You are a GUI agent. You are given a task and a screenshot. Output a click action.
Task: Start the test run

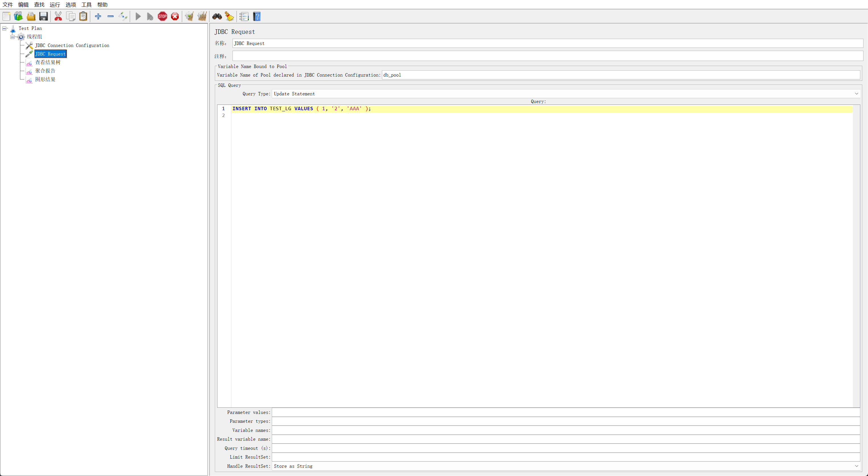click(138, 16)
